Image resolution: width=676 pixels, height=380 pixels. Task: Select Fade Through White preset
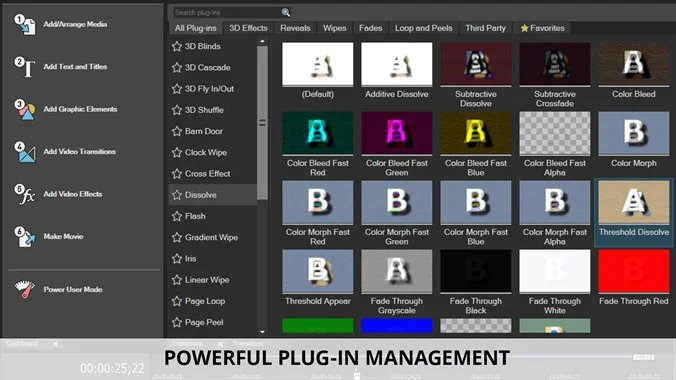[x=555, y=271]
